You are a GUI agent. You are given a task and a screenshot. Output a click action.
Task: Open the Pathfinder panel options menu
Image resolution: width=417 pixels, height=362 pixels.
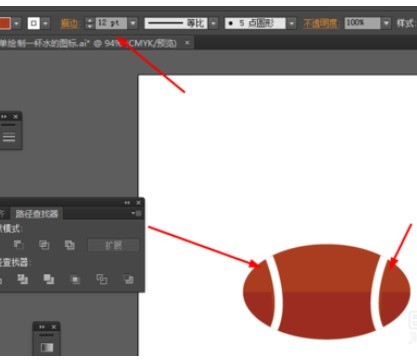(x=136, y=213)
